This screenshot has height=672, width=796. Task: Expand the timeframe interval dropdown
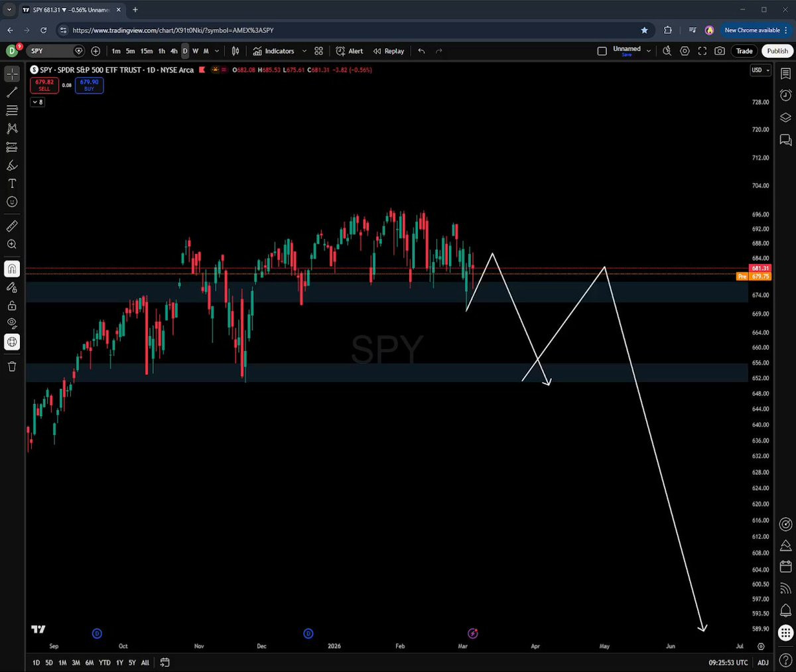(x=217, y=51)
